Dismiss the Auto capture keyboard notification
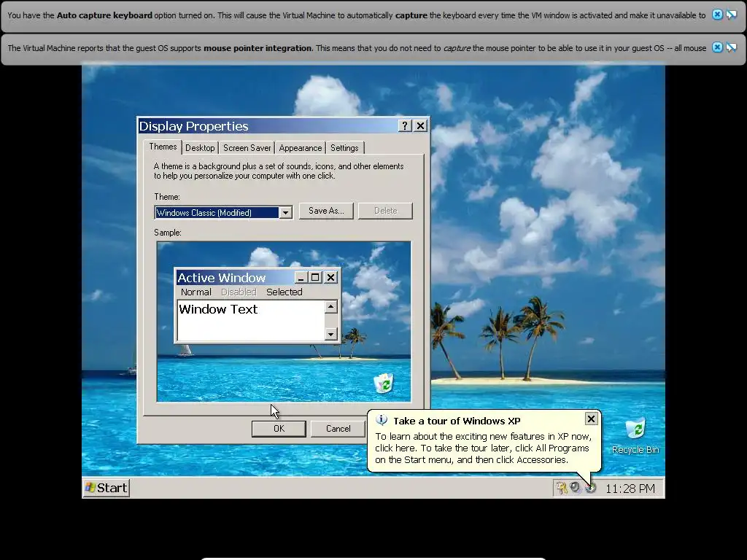This screenshot has width=747, height=560. tap(717, 15)
